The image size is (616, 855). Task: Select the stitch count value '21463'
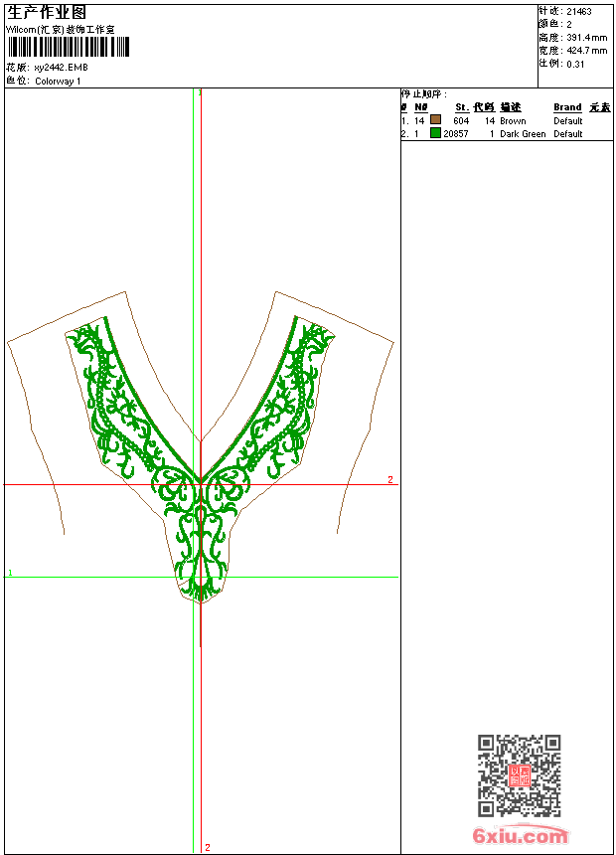pyautogui.click(x=579, y=12)
